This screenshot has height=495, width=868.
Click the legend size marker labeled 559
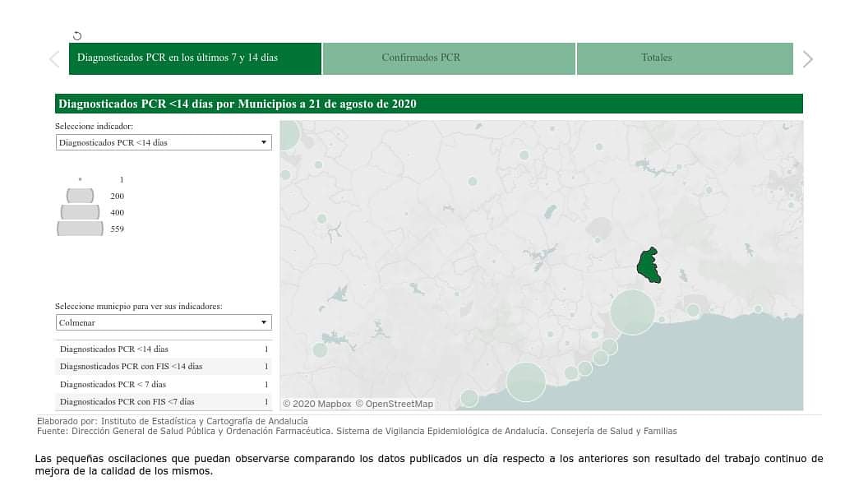(81, 229)
